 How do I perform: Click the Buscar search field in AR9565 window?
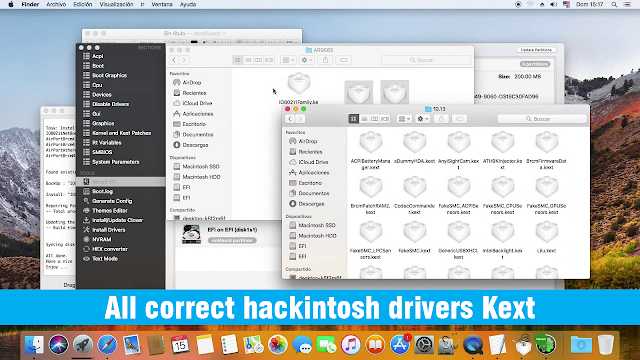tap(426, 60)
